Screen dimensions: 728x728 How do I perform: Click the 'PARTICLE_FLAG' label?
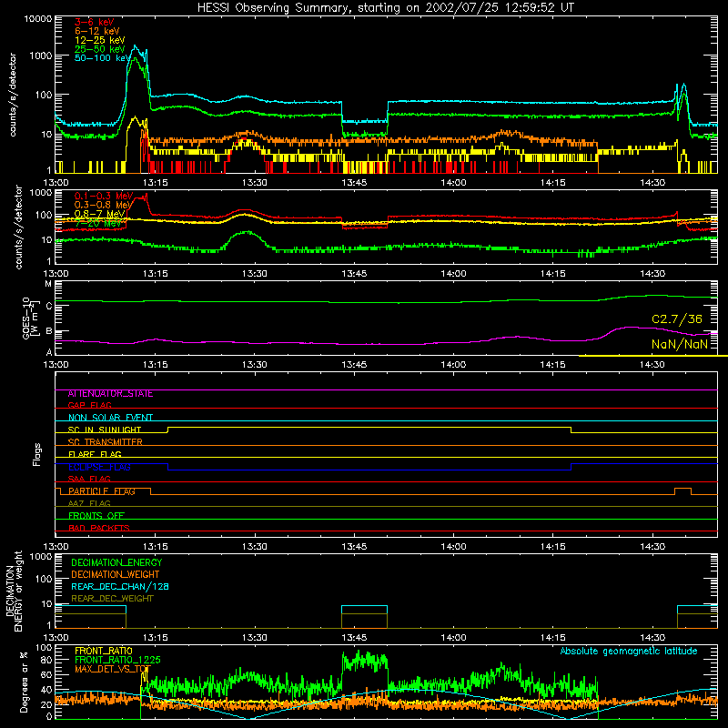(102, 491)
